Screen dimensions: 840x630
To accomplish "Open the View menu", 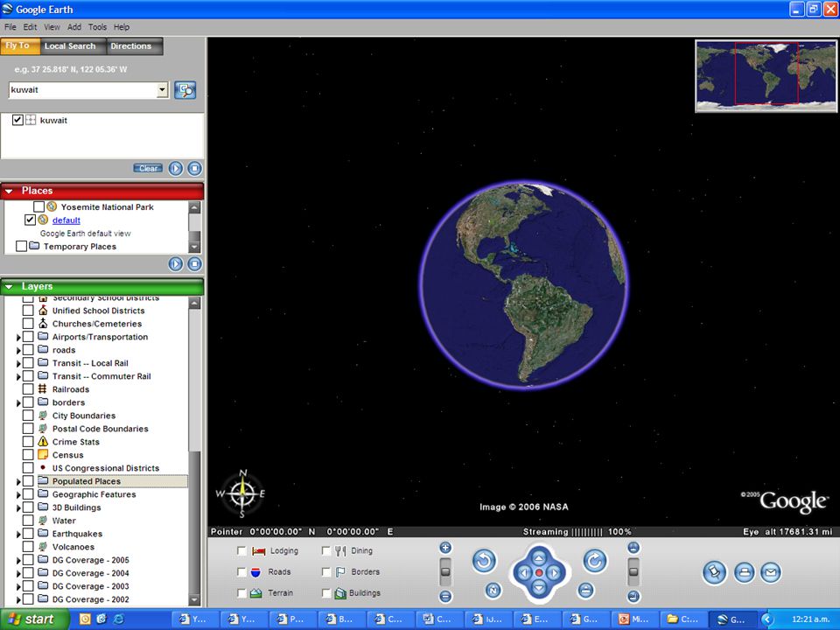I will (x=52, y=27).
